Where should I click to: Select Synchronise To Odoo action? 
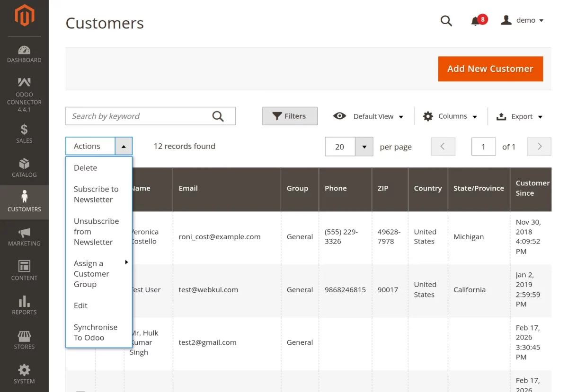pos(98,332)
